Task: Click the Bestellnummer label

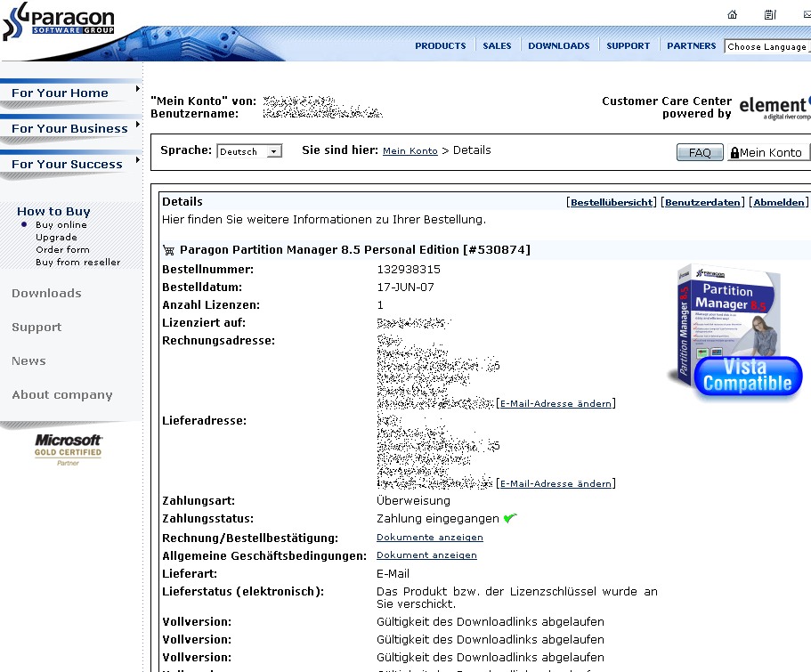Action: click(208, 270)
